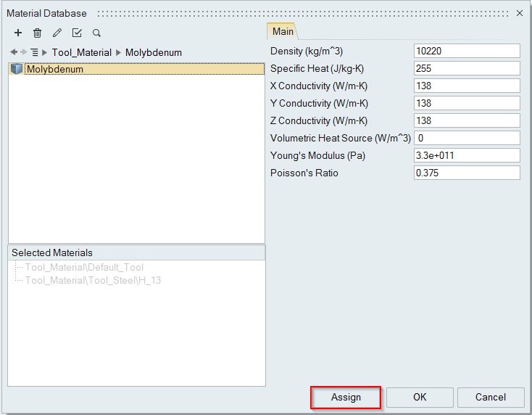The width and height of the screenshot is (532, 415).
Task: Click the back navigation arrow
Action: tap(14, 52)
